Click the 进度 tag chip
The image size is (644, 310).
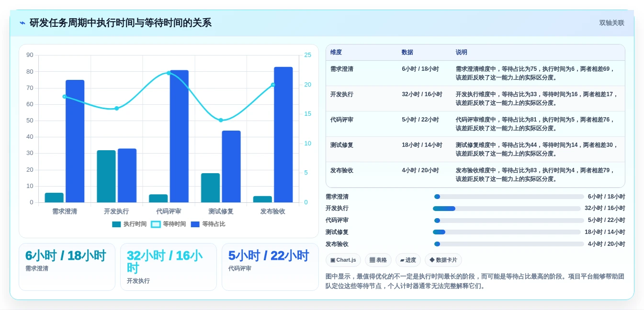pyautogui.click(x=408, y=260)
